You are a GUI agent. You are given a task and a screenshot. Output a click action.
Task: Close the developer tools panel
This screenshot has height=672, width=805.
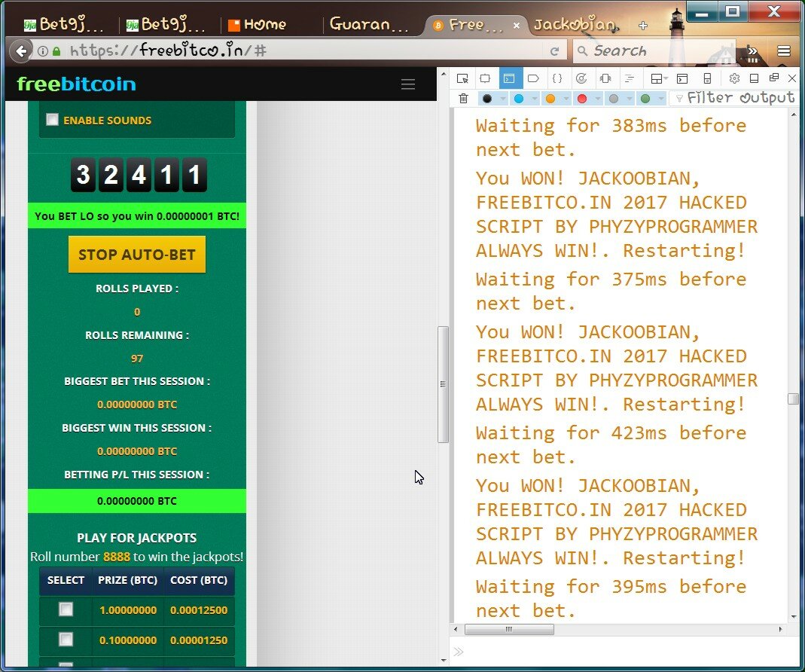point(792,78)
